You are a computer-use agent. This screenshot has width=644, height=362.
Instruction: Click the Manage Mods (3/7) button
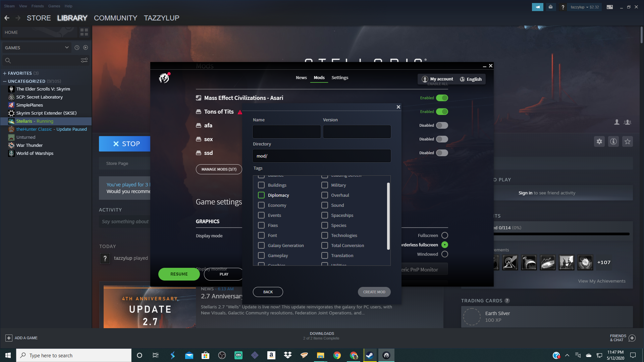[x=219, y=169]
